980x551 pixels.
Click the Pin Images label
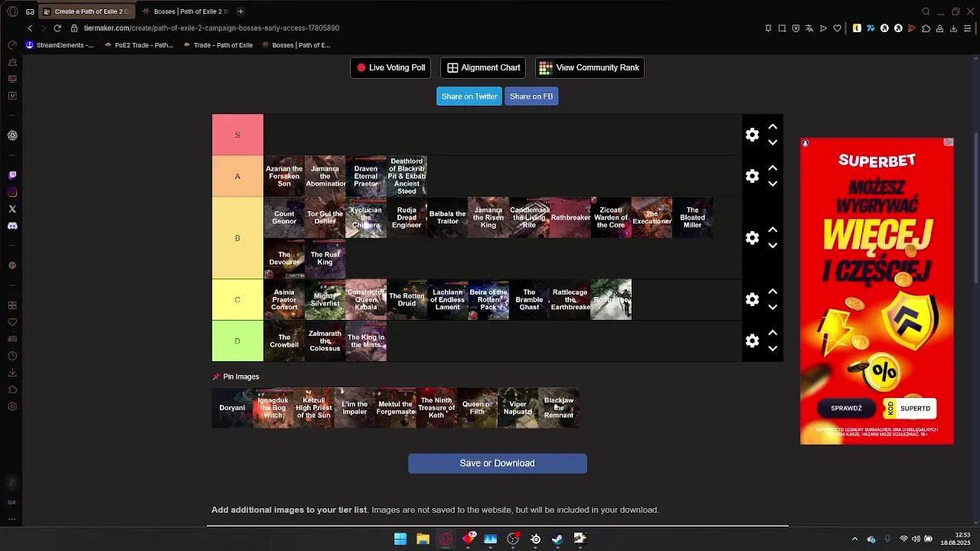click(236, 377)
